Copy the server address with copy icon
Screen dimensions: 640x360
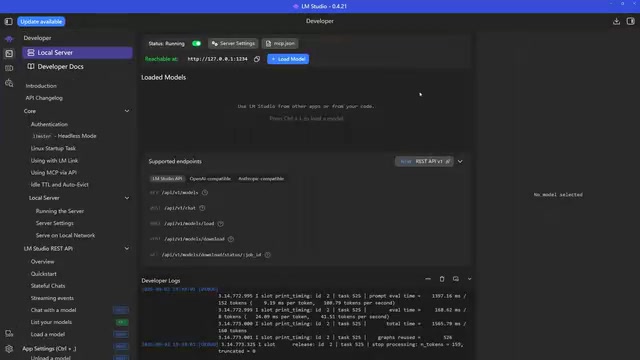coord(257,59)
